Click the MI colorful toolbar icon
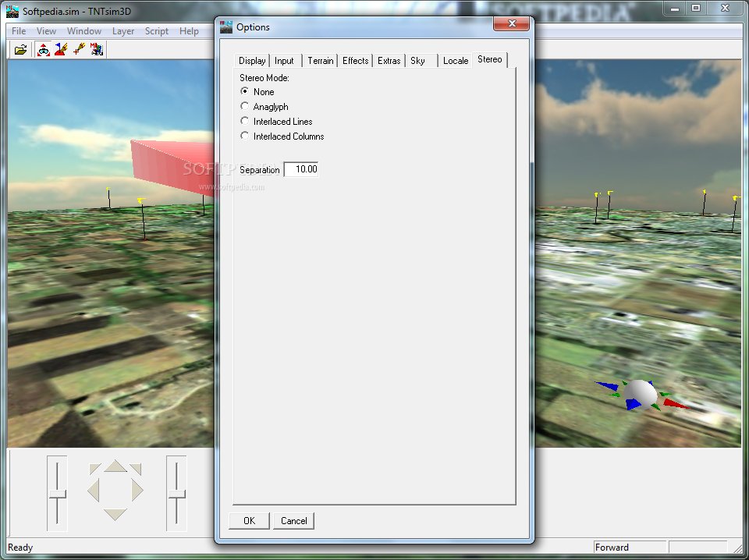The width and height of the screenshot is (749, 560). pyautogui.click(x=97, y=49)
